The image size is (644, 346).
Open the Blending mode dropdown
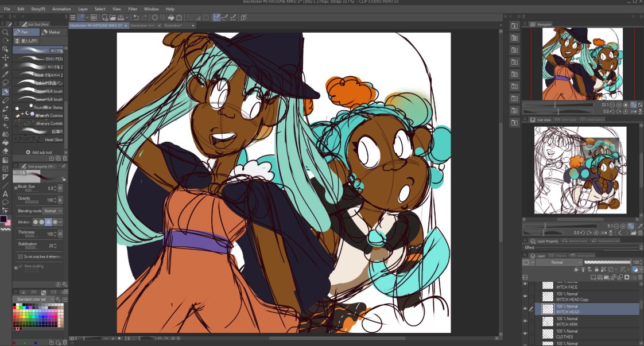pos(53,211)
